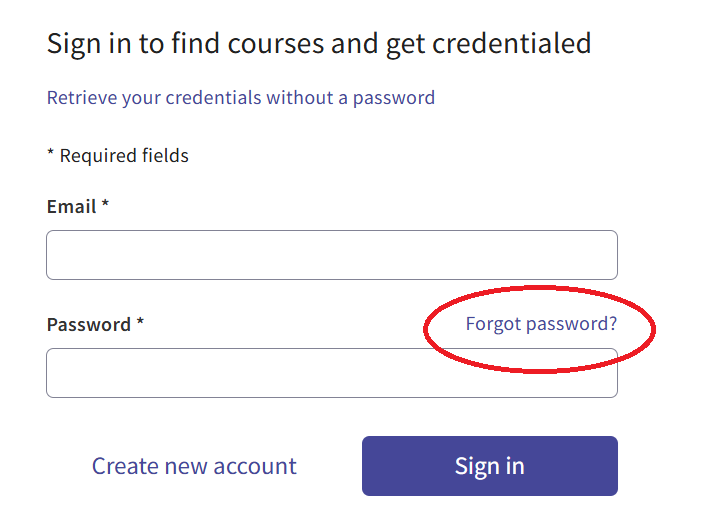Click the sign-in page heading text
The height and width of the screenshot is (517, 717).
point(319,44)
